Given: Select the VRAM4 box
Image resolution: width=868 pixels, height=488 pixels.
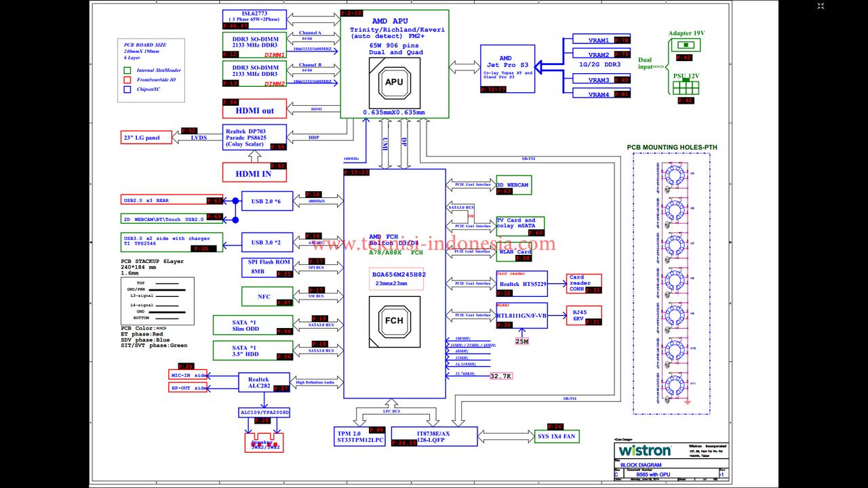Looking at the screenshot, I should 601,94.
